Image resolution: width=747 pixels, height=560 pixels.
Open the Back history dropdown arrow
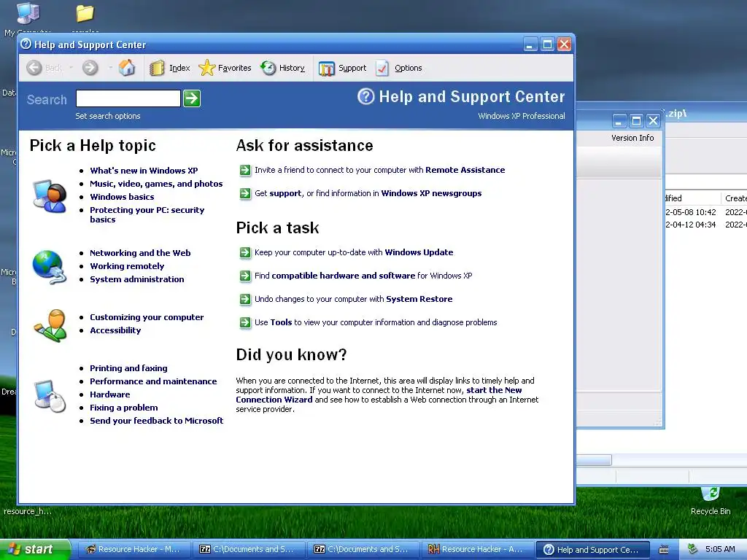(x=71, y=68)
